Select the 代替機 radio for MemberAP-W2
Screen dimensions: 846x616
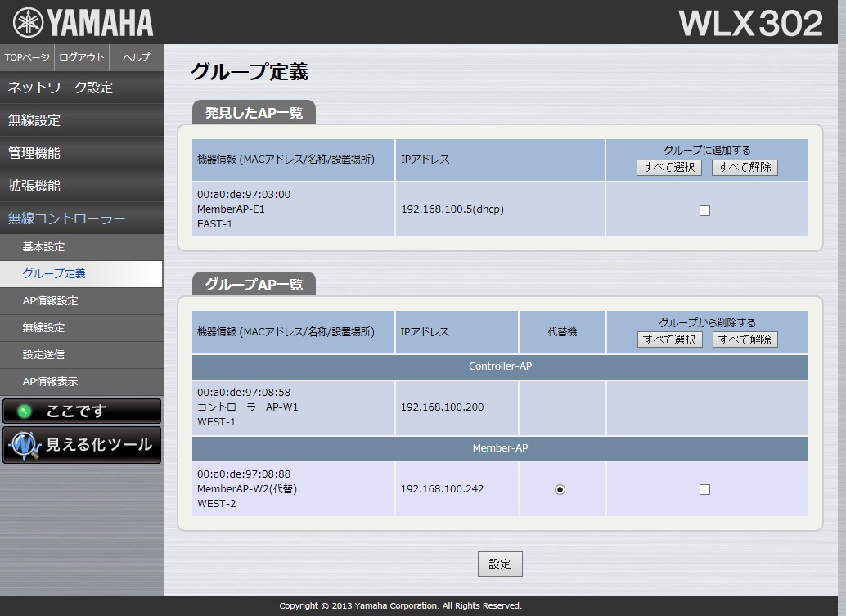560,489
